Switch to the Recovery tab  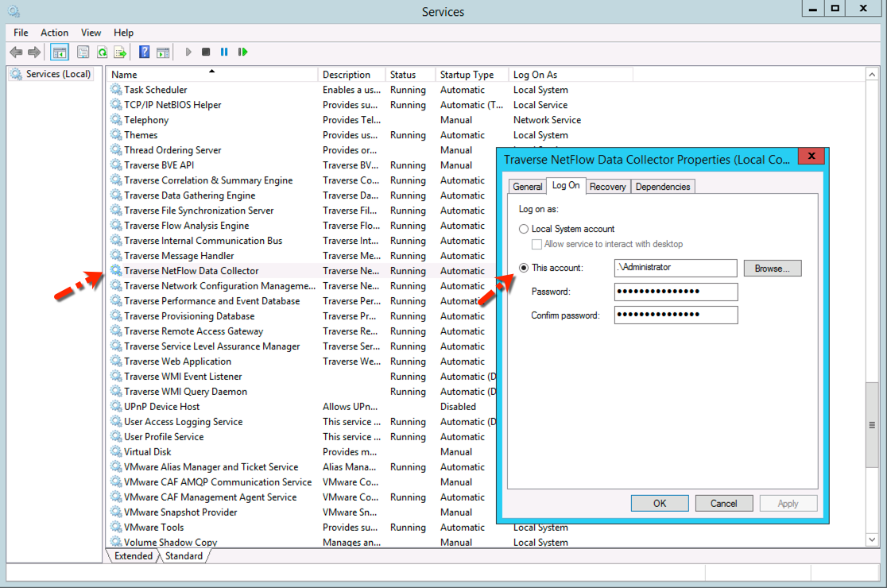[x=607, y=187]
